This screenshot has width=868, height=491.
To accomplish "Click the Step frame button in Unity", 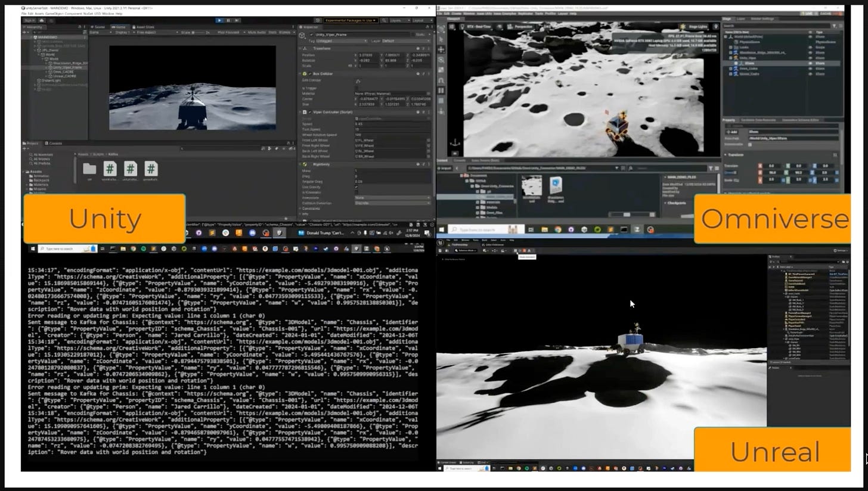I will pos(236,20).
